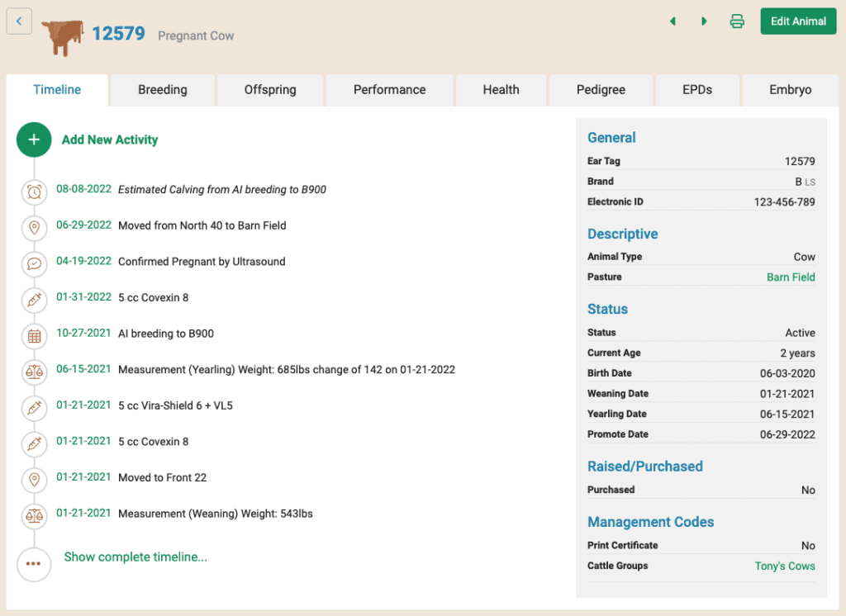846x616 pixels.
Task: Click the ellipsis icon at the timeline bottom
Action: click(x=34, y=564)
